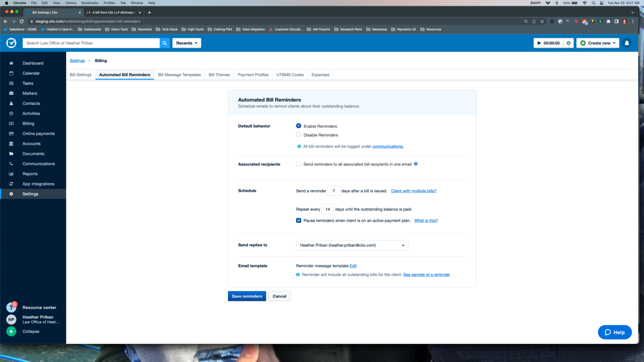The width and height of the screenshot is (644, 362).
Task: Open the notifications bell icon
Action: [x=627, y=43]
